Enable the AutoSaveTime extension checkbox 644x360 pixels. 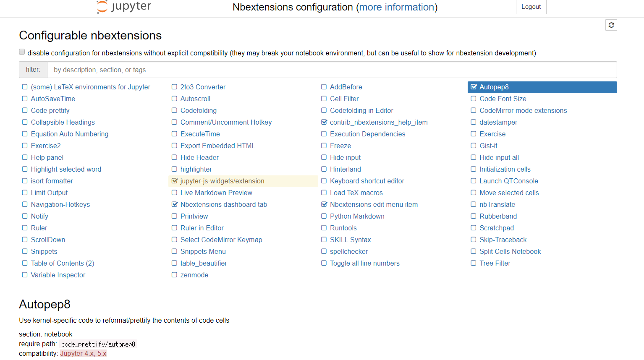pos(25,99)
